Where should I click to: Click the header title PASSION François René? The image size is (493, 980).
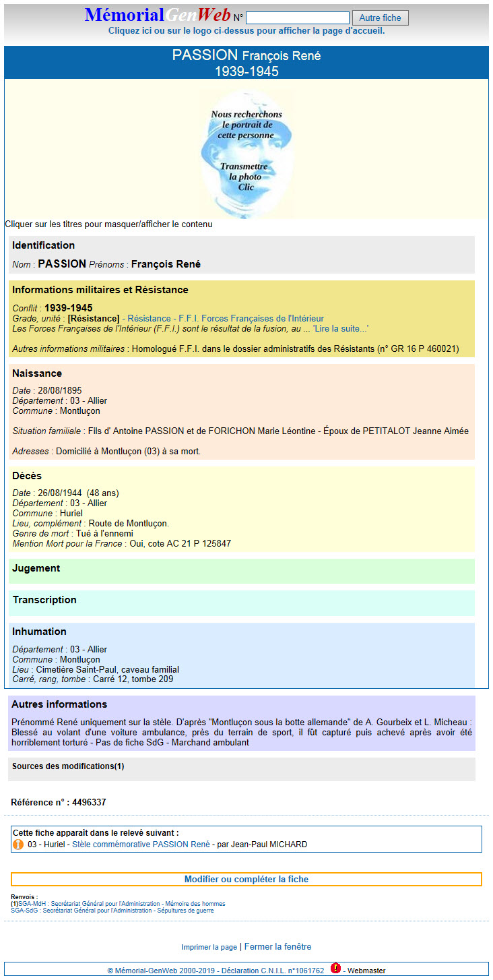[x=246, y=56]
